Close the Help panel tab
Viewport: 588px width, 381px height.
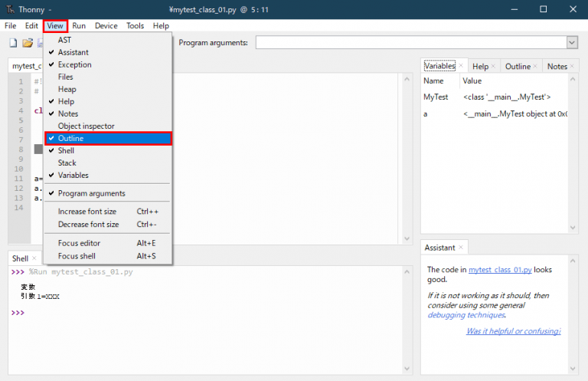tap(494, 67)
